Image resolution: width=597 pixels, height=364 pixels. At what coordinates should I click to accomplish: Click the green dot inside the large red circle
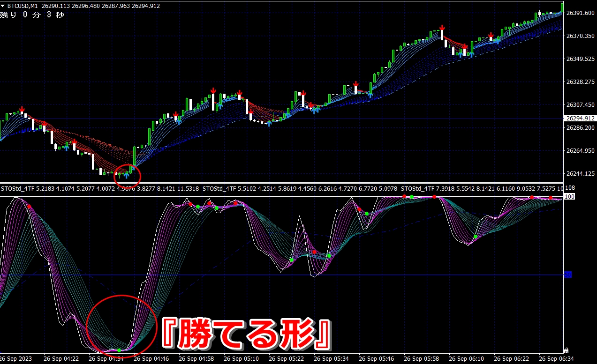(x=119, y=350)
